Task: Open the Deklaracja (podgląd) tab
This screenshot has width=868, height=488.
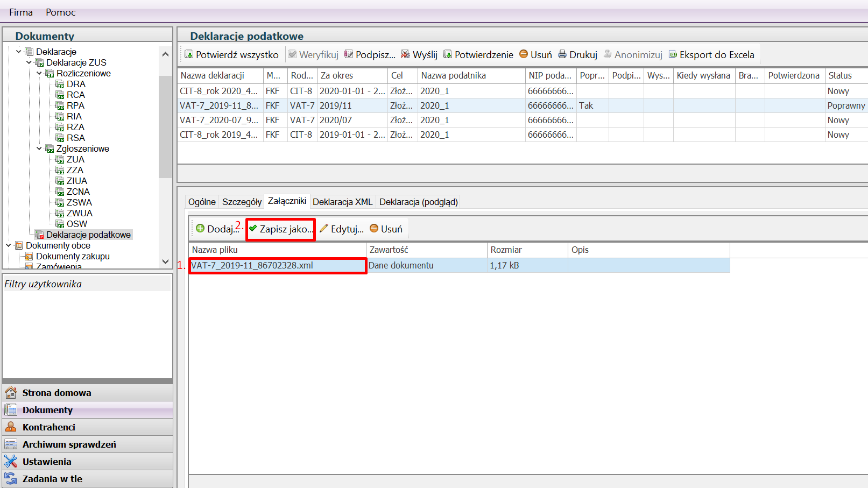Action: 418,202
